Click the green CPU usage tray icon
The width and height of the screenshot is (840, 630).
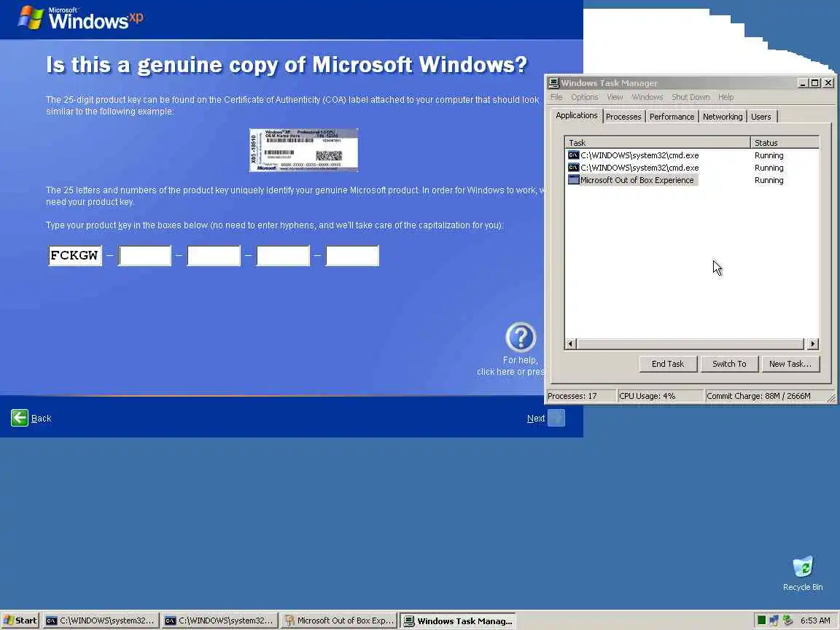point(761,621)
